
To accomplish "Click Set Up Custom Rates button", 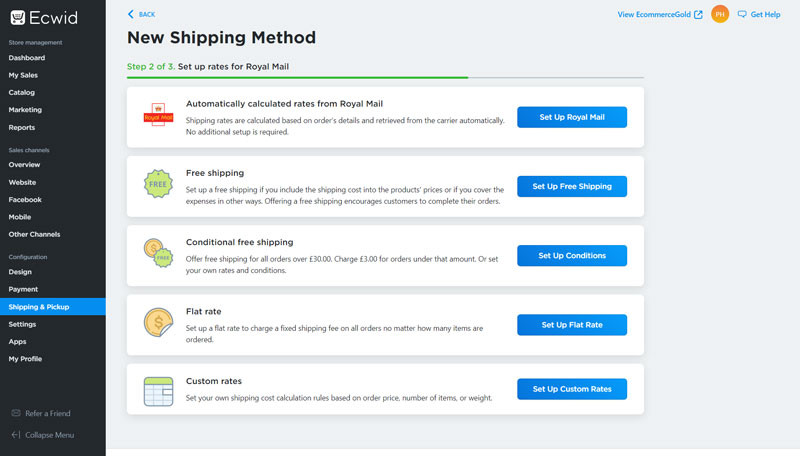I will [572, 389].
